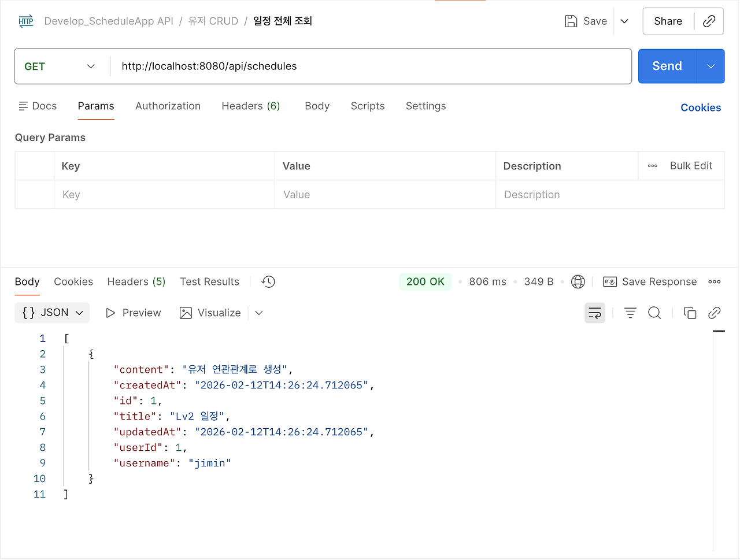The width and height of the screenshot is (740, 560).
Task: Open the response Cookies tab
Action: [x=73, y=281]
